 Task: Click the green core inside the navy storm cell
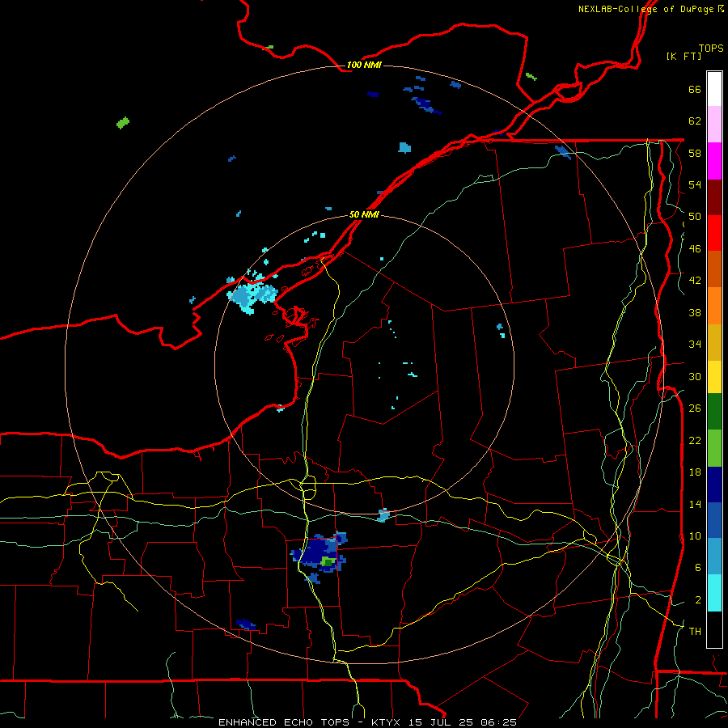328,561
